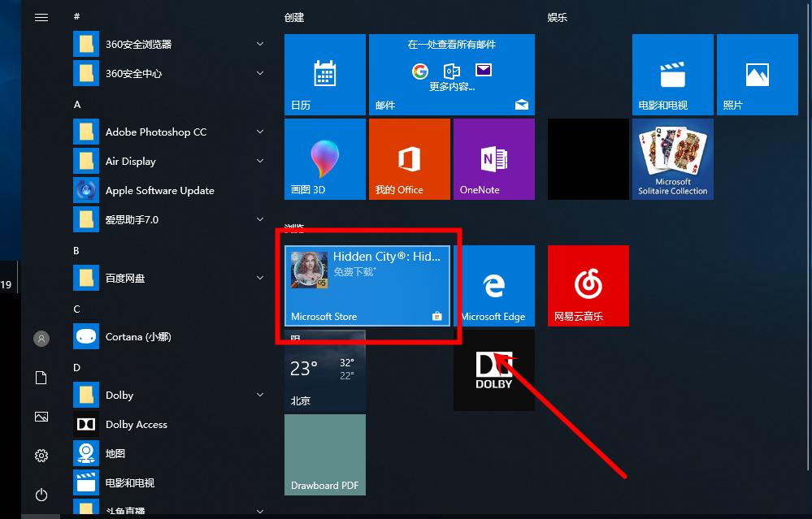Open the user account icon in the sidebar
812x519 pixels.
[41, 339]
